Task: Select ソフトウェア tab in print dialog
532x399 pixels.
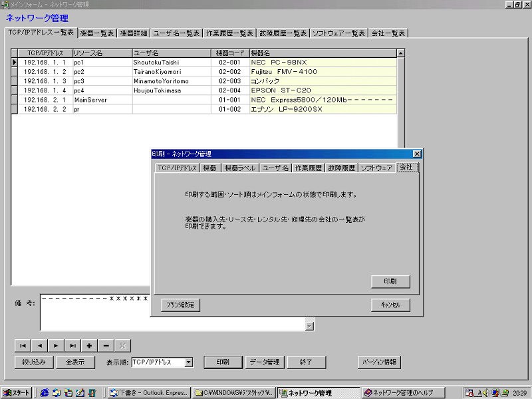Action: [376, 168]
